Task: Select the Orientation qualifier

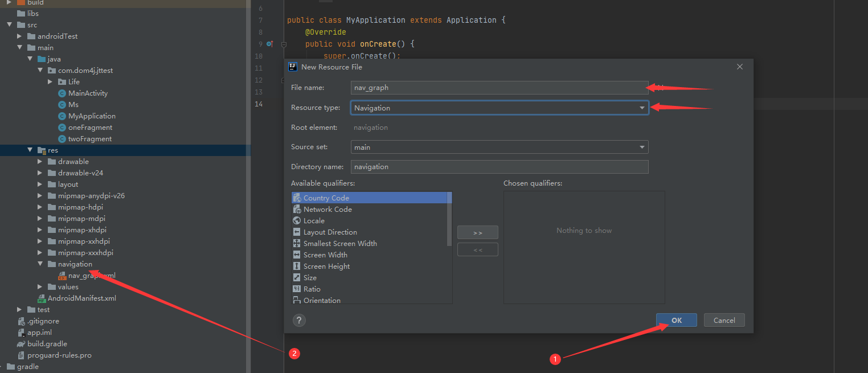Action: (321, 300)
